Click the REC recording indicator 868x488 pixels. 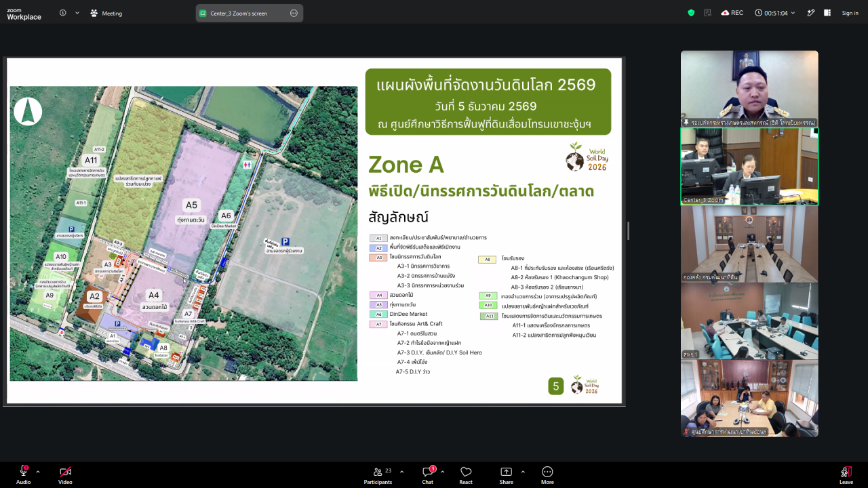pos(732,13)
